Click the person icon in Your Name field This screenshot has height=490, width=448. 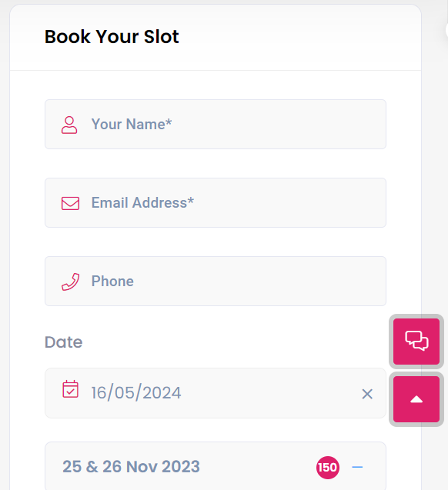[69, 125]
